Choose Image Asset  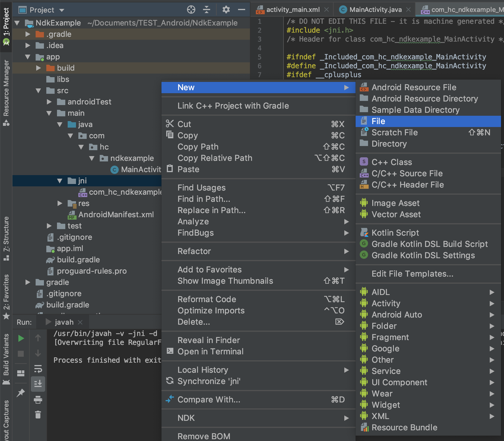[x=428, y=203]
